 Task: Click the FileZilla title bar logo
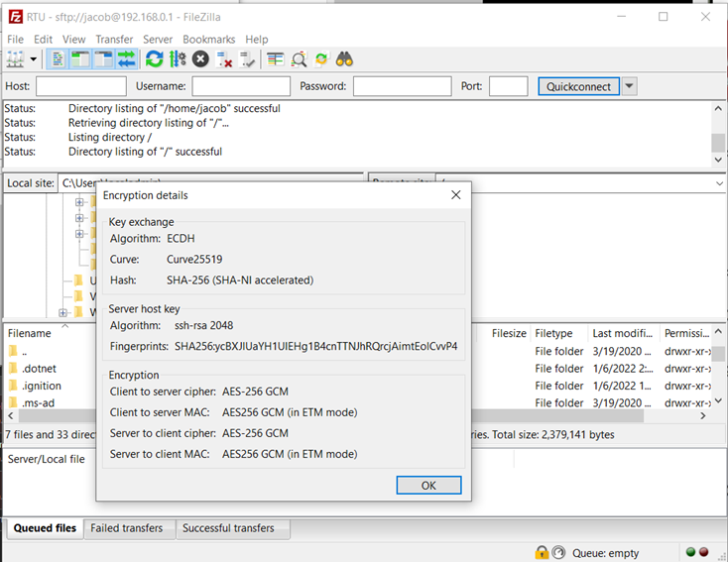[x=15, y=17]
